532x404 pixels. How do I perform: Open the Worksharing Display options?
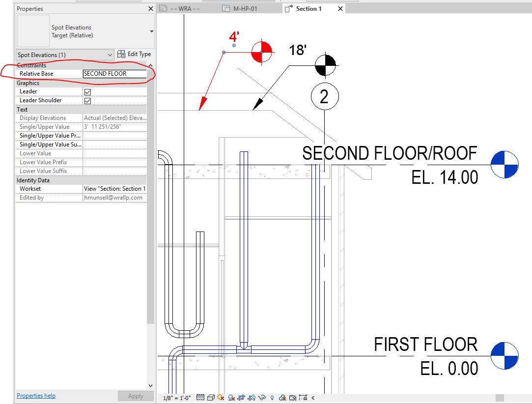pos(281,397)
